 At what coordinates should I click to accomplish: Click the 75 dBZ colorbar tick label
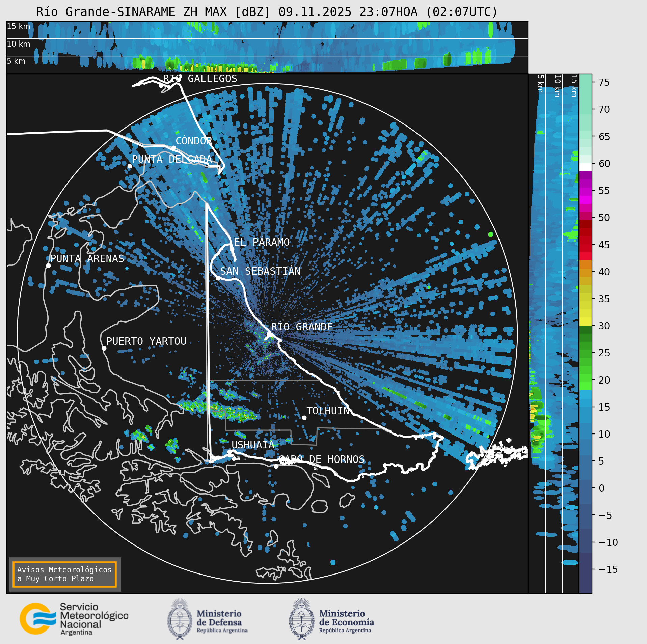pos(604,82)
